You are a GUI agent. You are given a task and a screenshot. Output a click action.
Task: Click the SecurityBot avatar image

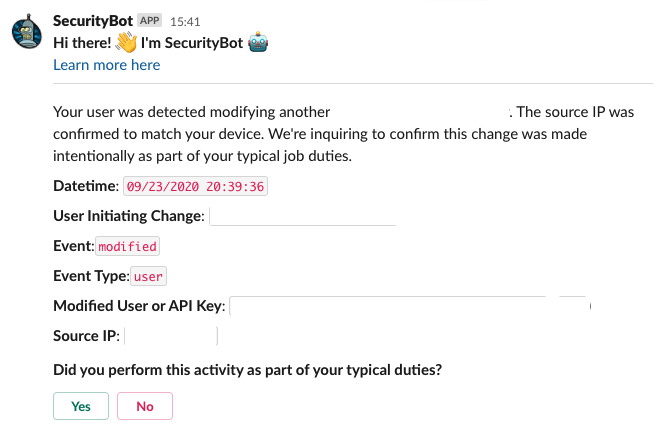coord(27,32)
